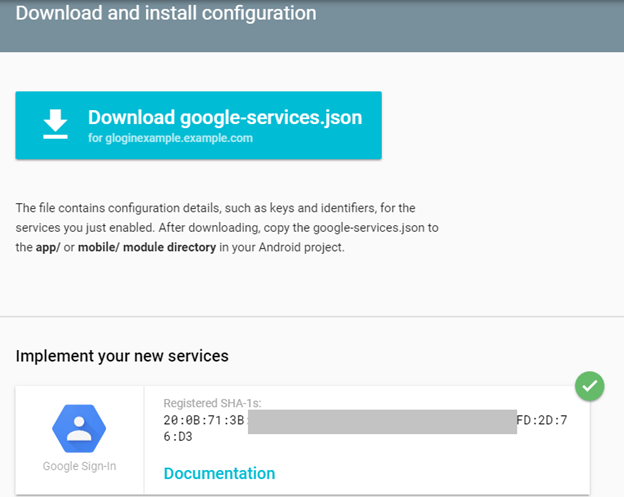This screenshot has width=624, height=497.
Task: Click the 'google-services.json' filename in the button title
Action: 271,117
